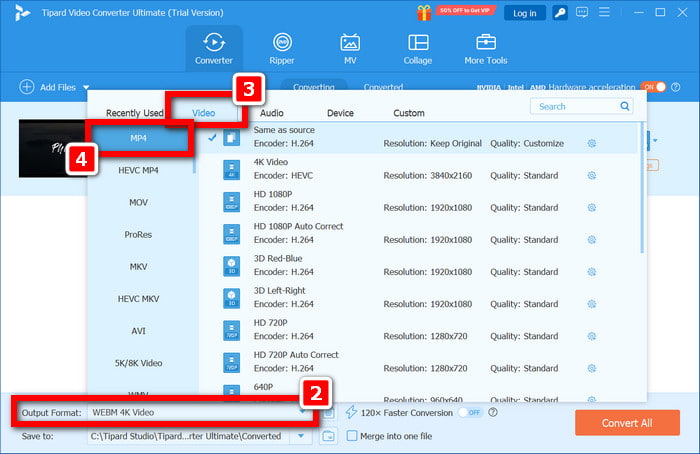Click the Log in button
Viewport: 700px width, 454px height.
pos(525,13)
